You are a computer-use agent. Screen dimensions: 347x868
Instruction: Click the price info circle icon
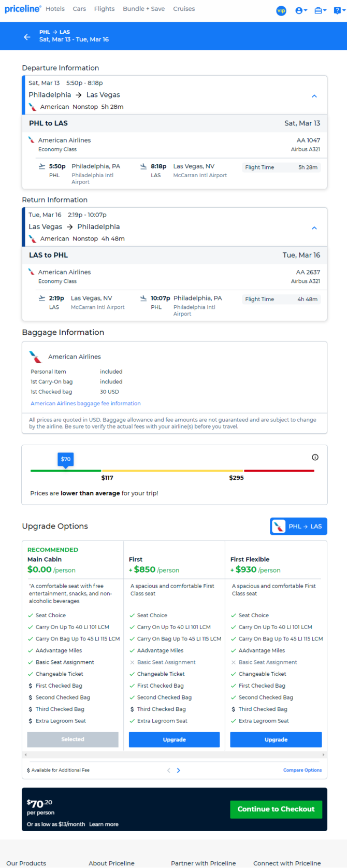315,457
